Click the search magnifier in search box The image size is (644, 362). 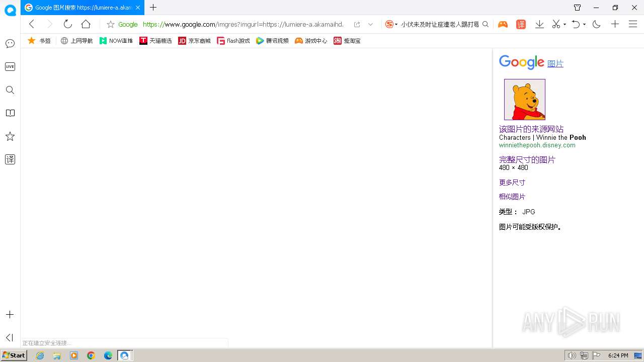pyautogui.click(x=486, y=24)
